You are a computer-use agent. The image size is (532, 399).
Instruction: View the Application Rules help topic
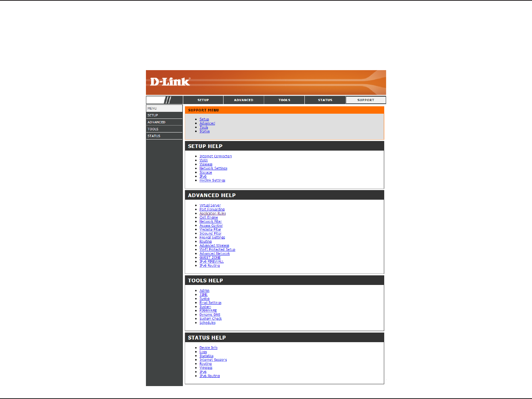pyautogui.click(x=213, y=214)
